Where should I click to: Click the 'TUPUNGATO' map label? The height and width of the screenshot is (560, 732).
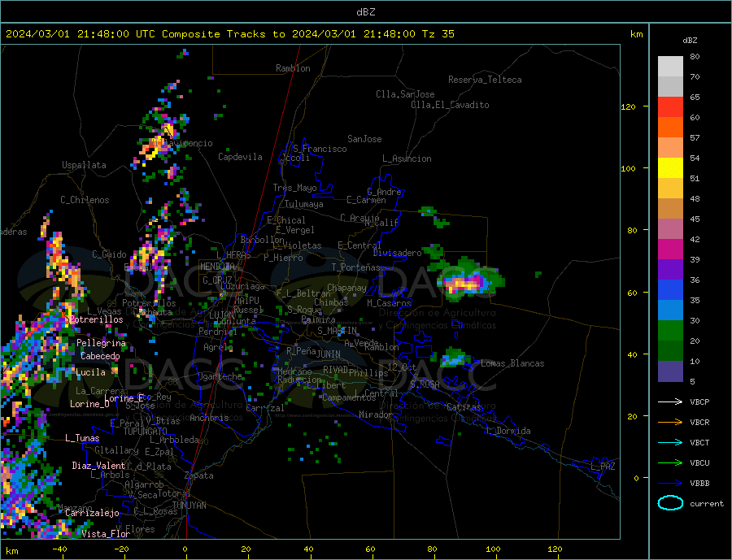(145, 432)
